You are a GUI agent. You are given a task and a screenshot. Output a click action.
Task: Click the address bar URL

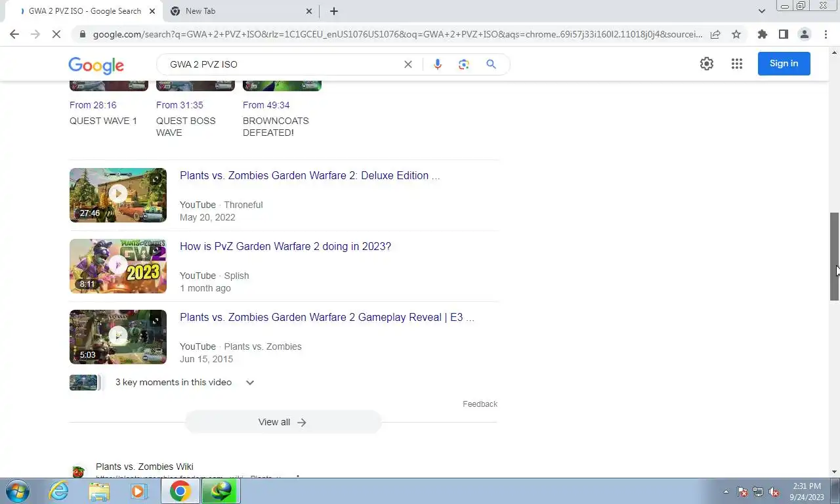click(x=397, y=34)
